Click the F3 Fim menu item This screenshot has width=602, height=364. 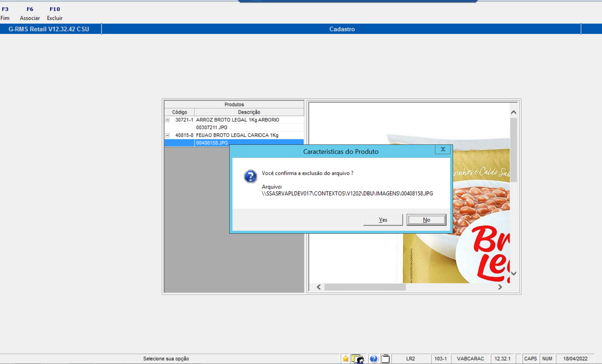5,13
